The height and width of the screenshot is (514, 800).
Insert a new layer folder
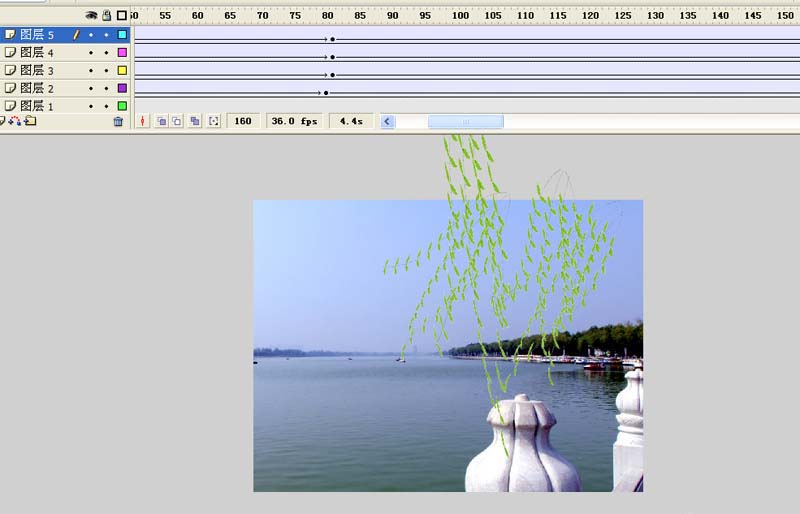pyautogui.click(x=30, y=121)
